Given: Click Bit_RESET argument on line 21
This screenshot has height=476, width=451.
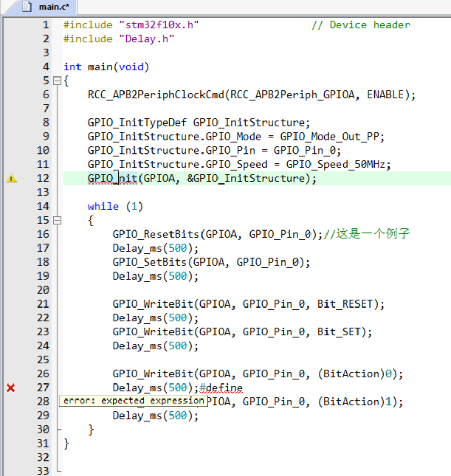Looking at the screenshot, I should click(345, 304).
